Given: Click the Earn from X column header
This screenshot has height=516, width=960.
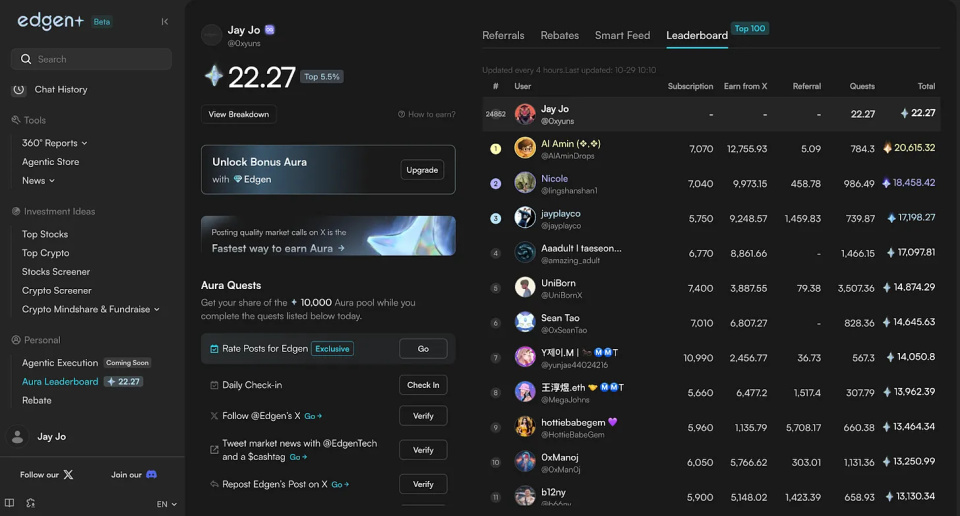Looking at the screenshot, I should click(745, 86).
